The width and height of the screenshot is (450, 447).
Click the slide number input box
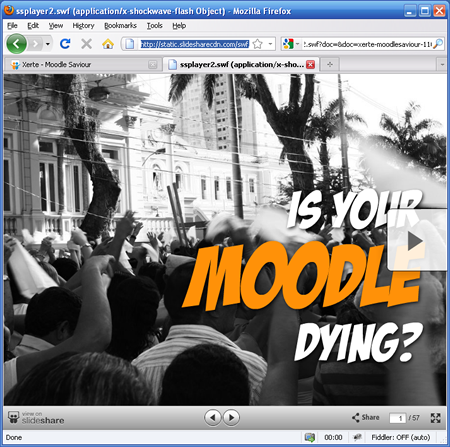point(397,418)
